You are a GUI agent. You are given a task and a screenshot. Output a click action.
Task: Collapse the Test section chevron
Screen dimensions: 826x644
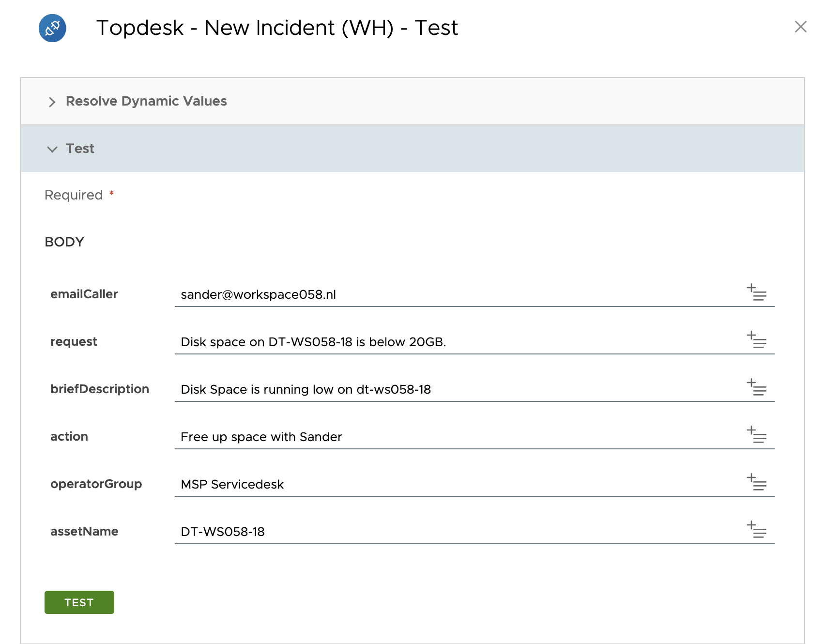point(52,149)
